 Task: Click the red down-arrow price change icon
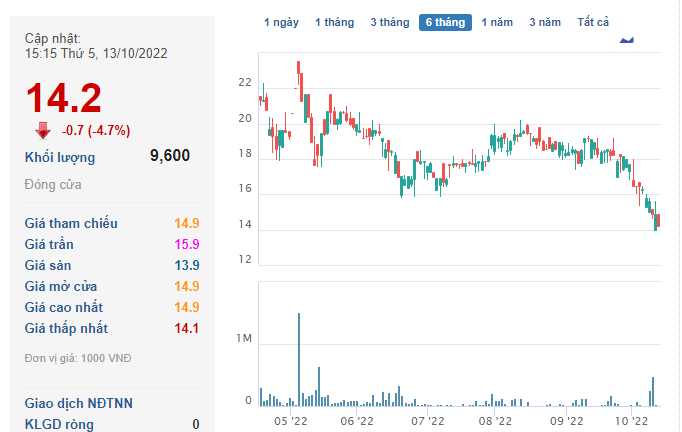43,130
